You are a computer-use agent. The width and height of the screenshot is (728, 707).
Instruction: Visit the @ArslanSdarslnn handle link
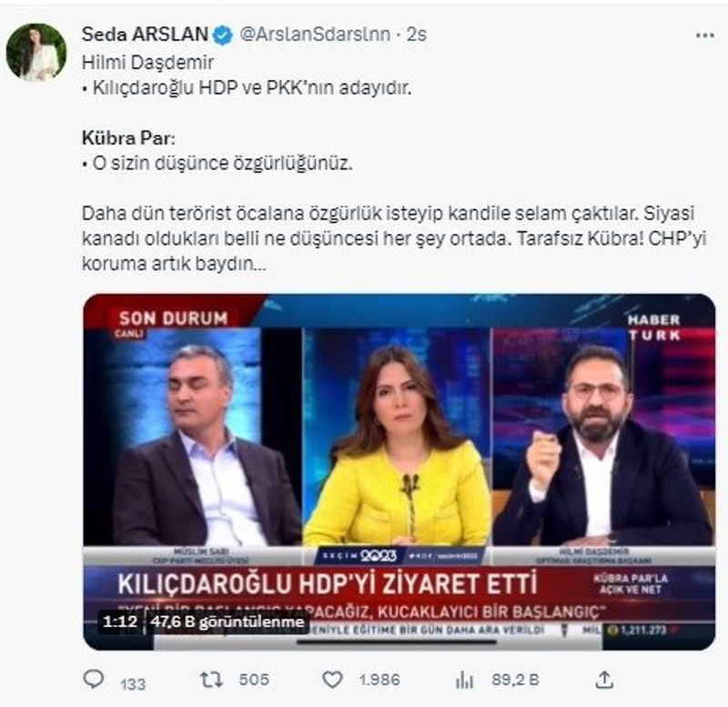[315, 35]
